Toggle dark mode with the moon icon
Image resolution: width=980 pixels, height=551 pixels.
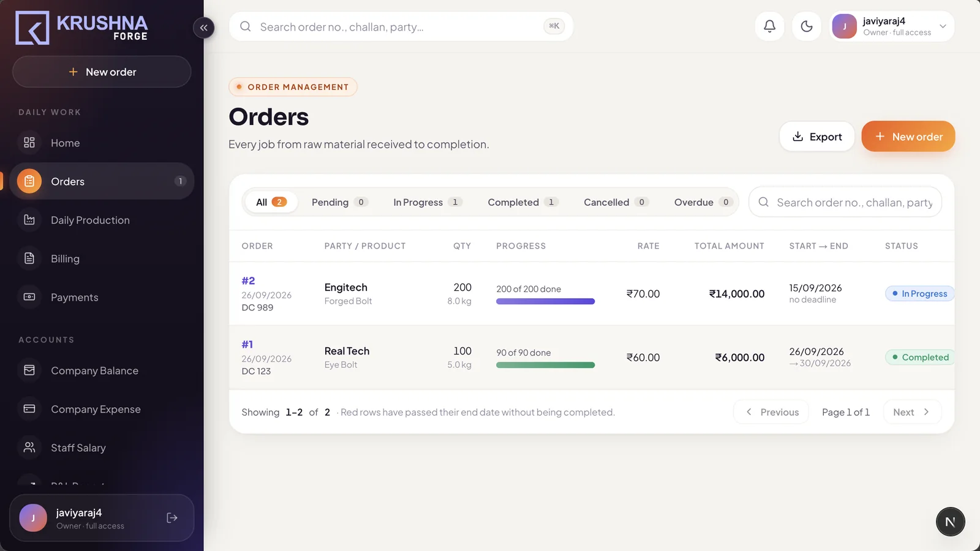click(x=807, y=26)
